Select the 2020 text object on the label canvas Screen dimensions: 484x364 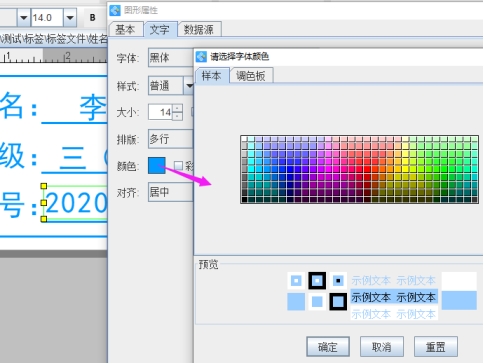point(76,203)
